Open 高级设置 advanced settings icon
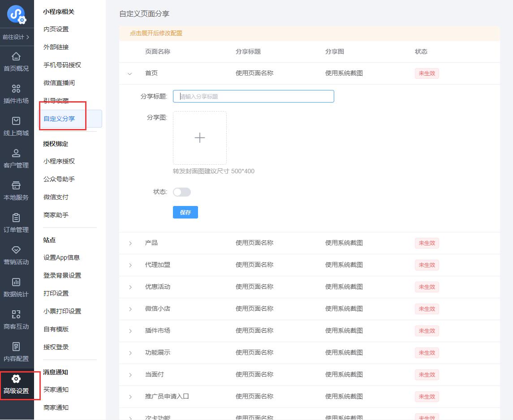Viewport: 513px width, 420px height. (x=16, y=379)
